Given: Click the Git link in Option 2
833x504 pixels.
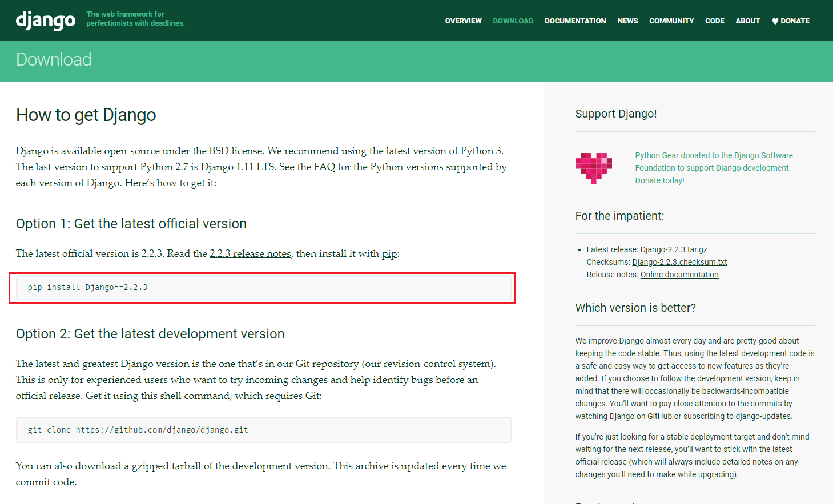Looking at the screenshot, I should [x=312, y=396].
